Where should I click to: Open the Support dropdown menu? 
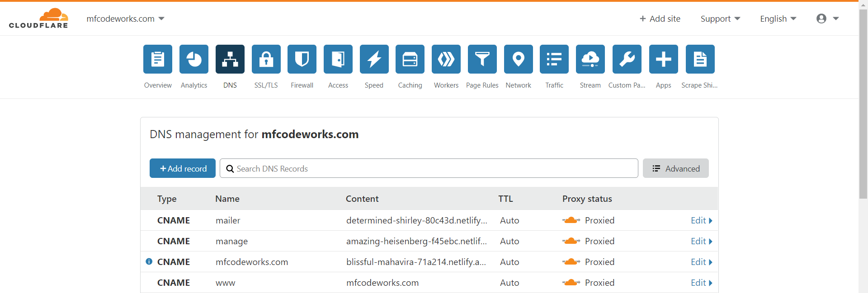(x=720, y=19)
